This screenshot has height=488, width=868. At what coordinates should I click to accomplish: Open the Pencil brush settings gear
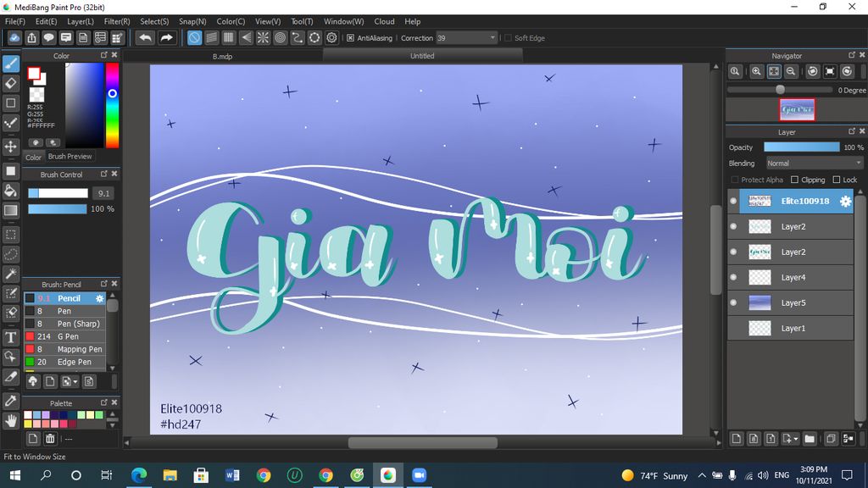point(100,298)
